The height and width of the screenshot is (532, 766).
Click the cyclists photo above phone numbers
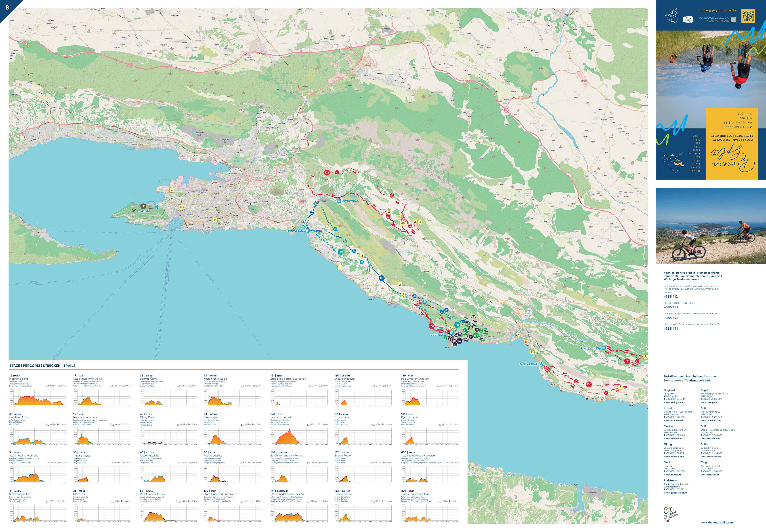(x=711, y=226)
